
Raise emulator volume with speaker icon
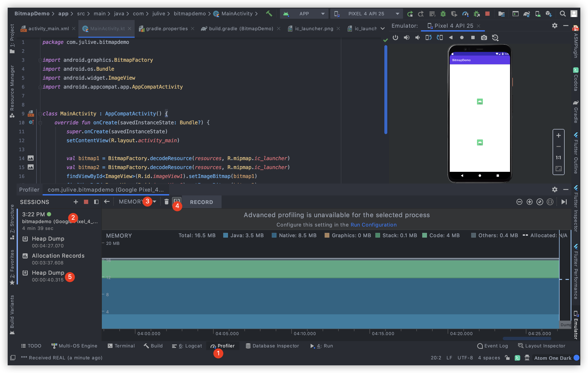[406, 37]
